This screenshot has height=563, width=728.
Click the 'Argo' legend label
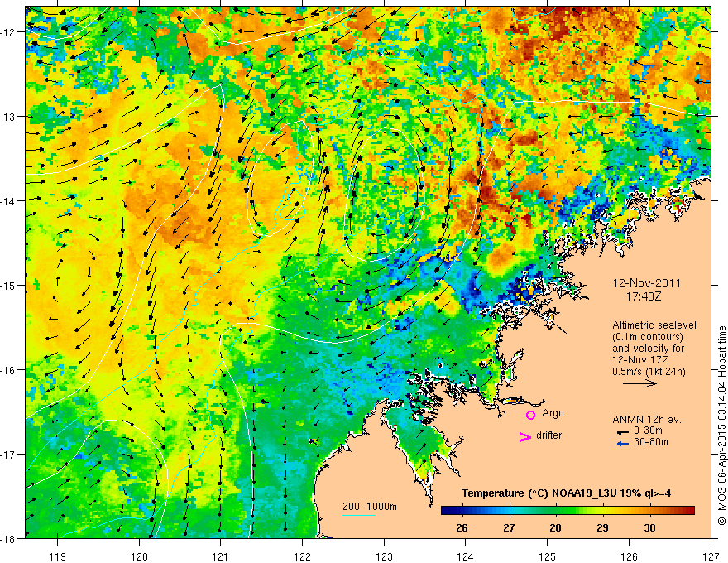point(553,413)
